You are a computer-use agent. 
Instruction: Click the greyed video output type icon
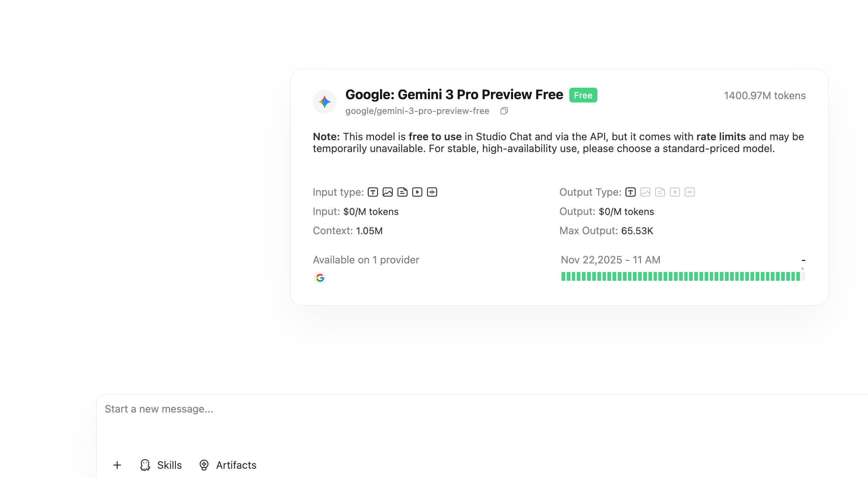(x=675, y=192)
